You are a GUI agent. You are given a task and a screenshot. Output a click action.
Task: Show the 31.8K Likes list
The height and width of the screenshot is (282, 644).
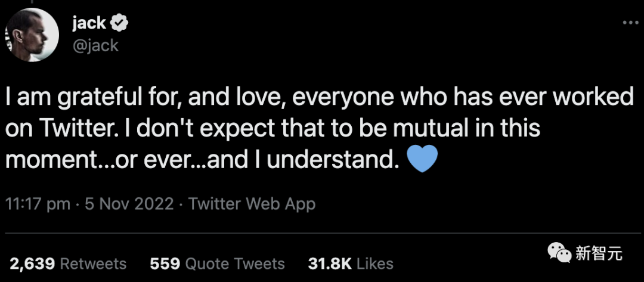click(350, 264)
